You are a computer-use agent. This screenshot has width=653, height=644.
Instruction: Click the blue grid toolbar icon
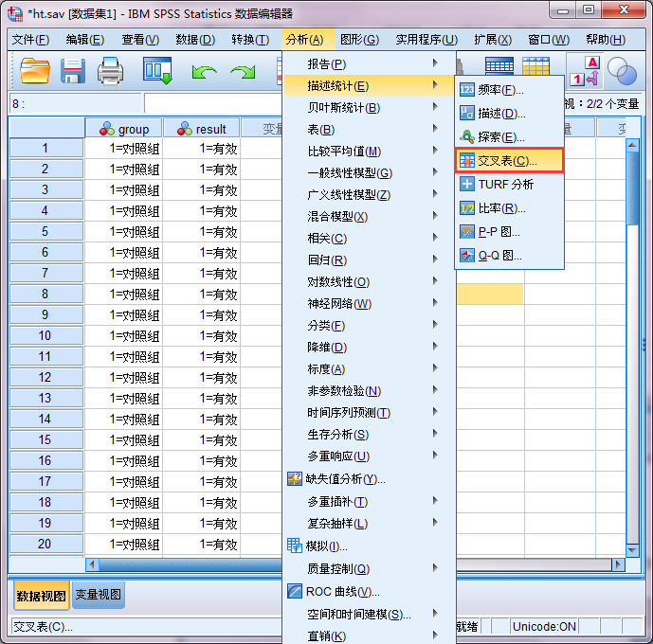pyautogui.click(x=499, y=65)
